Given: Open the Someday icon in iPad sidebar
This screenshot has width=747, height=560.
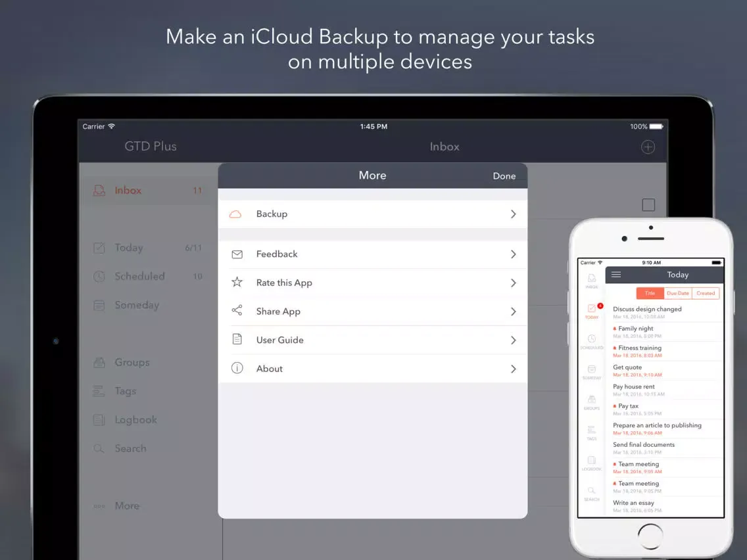Looking at the screenshot, I should (x=99, y=305).
